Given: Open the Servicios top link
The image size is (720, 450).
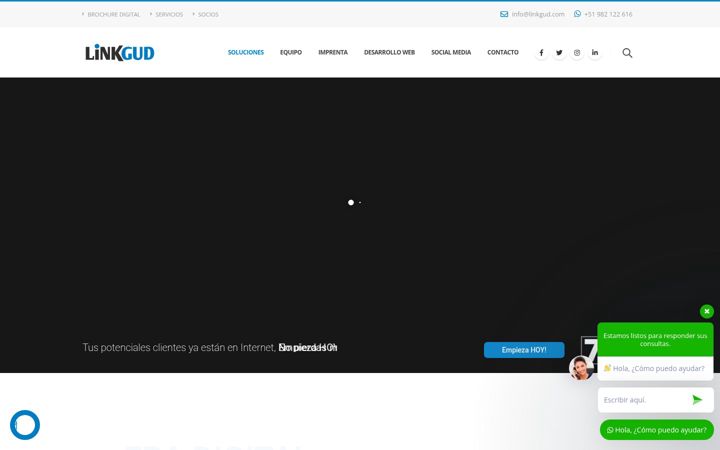Looking at the screenshot, I should pyautogui.click(x=169, y=15).
